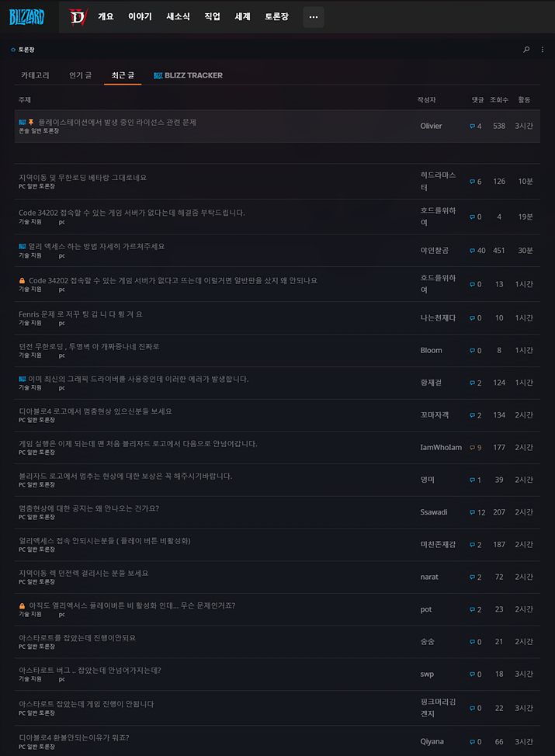Click the 토론장 breadcrumb link

click(x=26, y=50)
